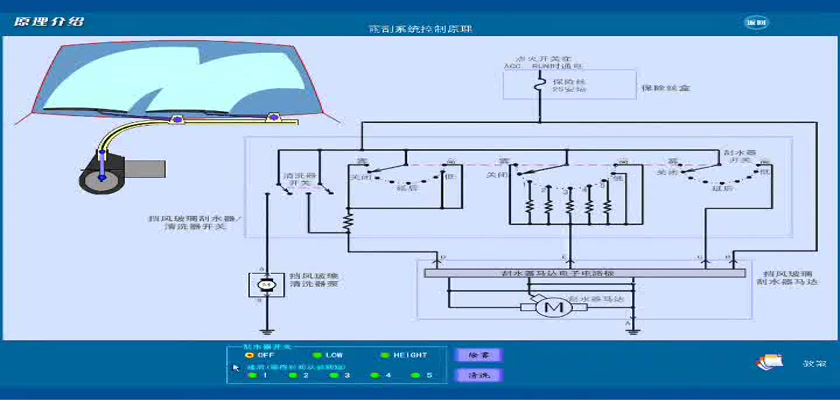Click the 雨刮系统控制原理 title text
Screen dimensions: 840x400
tap(421, 29)
